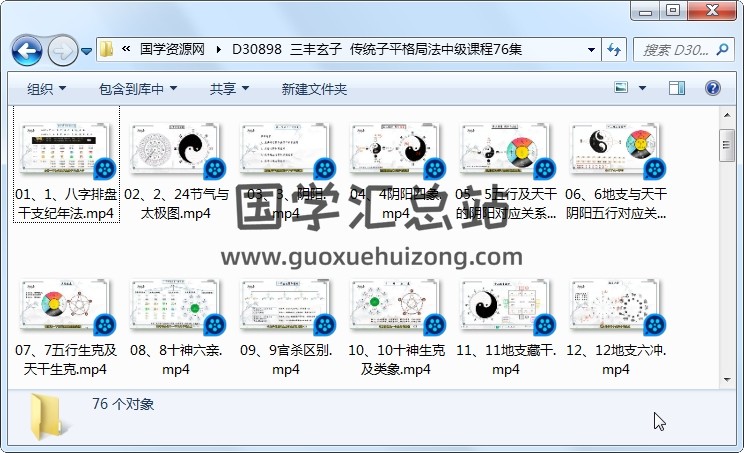Click the media player badge on video 08

(215, 325)
